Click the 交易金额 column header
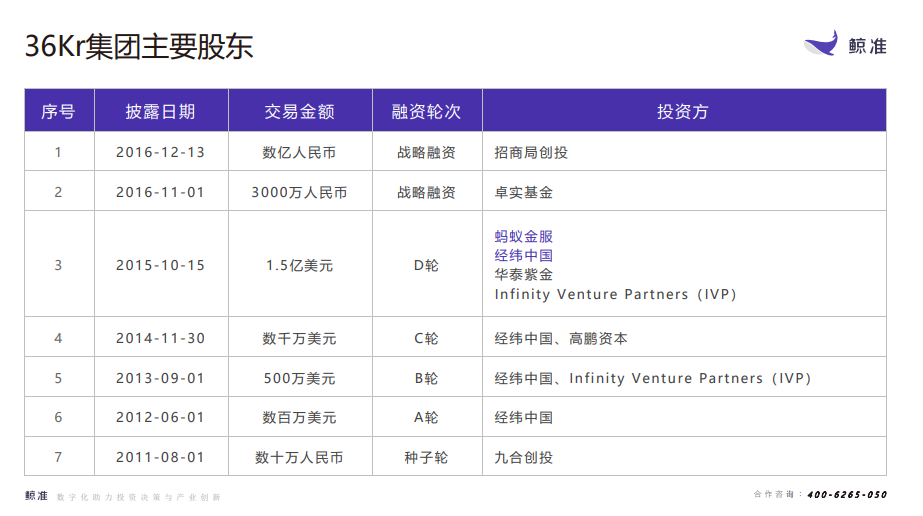Viewport: 923px width, 516px height. pos(300,111)
